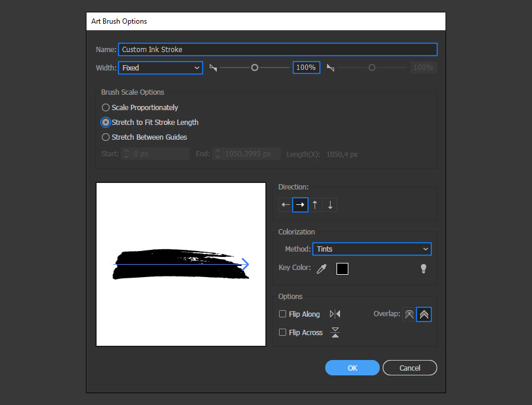
Task: Open the Width dropdown set to Fixed
Action: [161, 68]
